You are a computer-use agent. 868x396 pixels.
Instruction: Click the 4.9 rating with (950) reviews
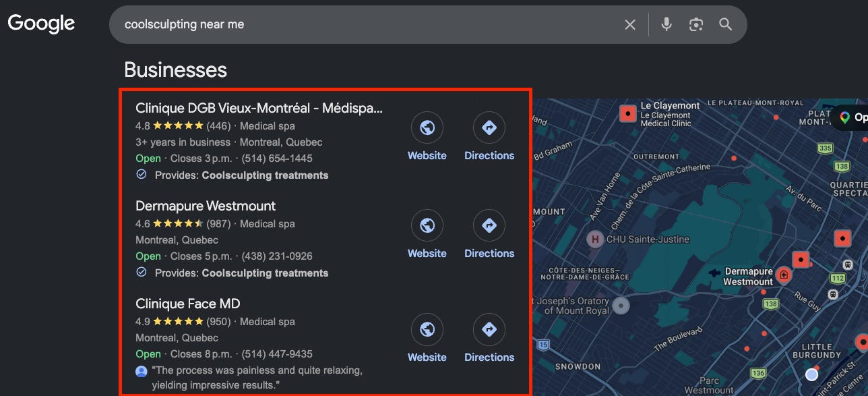(183, 321)
